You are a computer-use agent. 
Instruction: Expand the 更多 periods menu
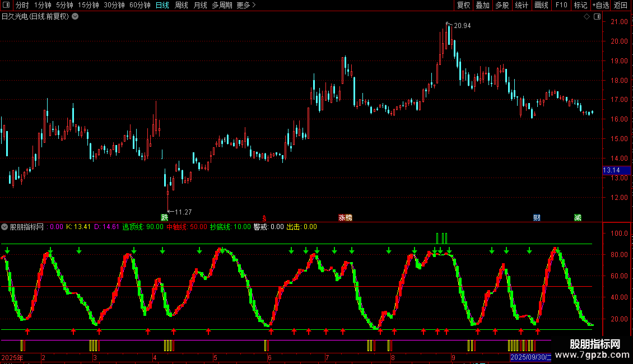pos(246,5)
